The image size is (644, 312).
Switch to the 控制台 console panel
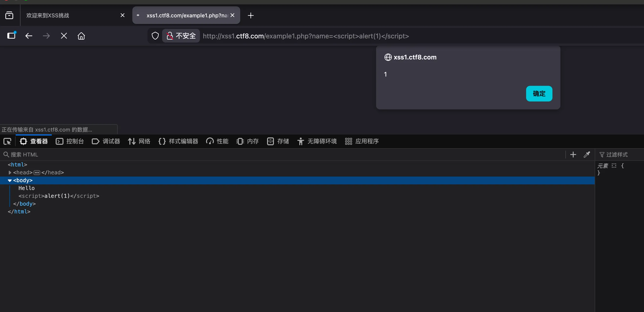(70, 142)
